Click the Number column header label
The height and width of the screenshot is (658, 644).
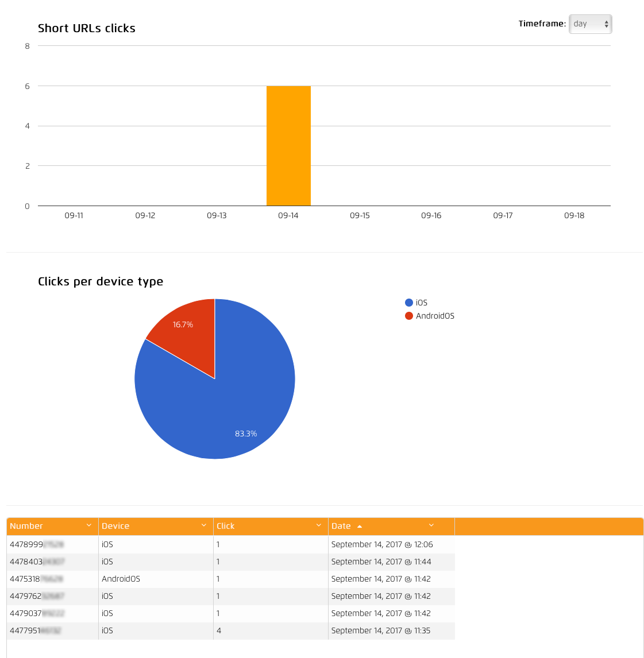pos(25,525)
